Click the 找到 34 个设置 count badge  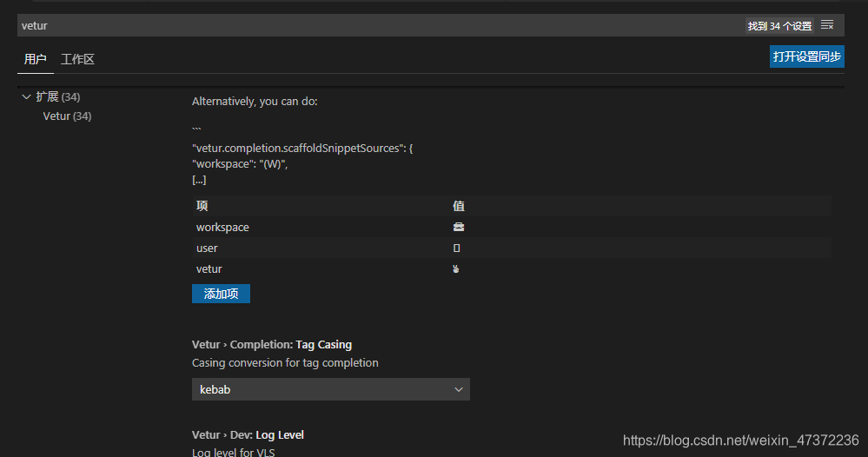[779, 25]
